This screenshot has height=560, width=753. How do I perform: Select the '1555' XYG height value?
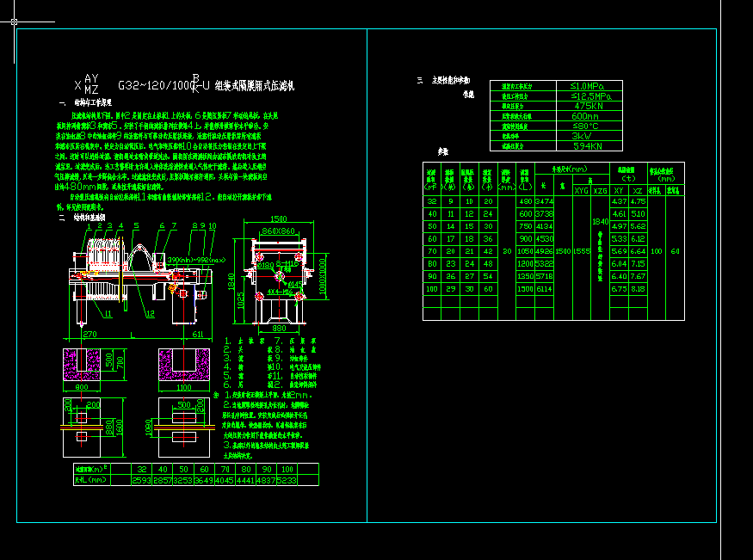[582, 251]
